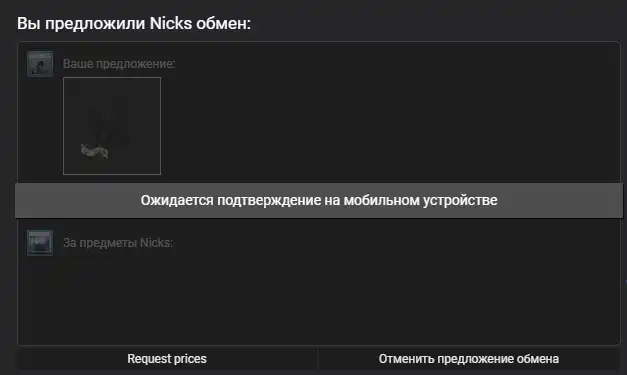
Task: Click Отменить предложение обмена button
Action: [469, 359]
